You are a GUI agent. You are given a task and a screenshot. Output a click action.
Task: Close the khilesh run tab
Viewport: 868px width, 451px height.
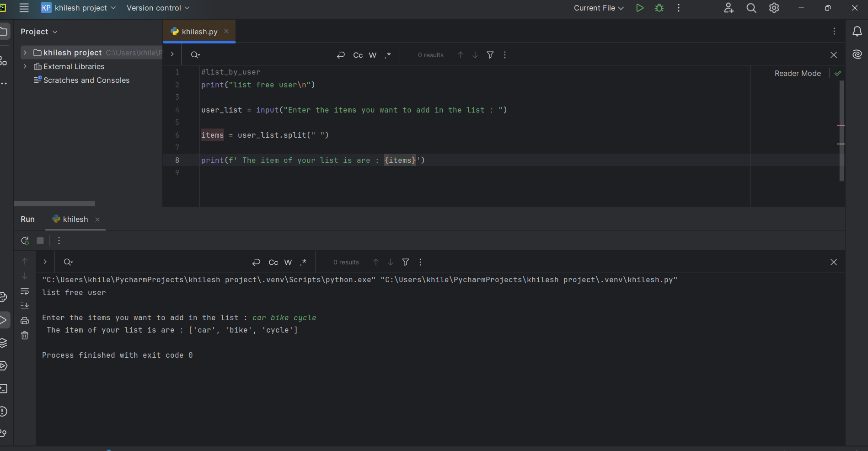tap(97, 220)
